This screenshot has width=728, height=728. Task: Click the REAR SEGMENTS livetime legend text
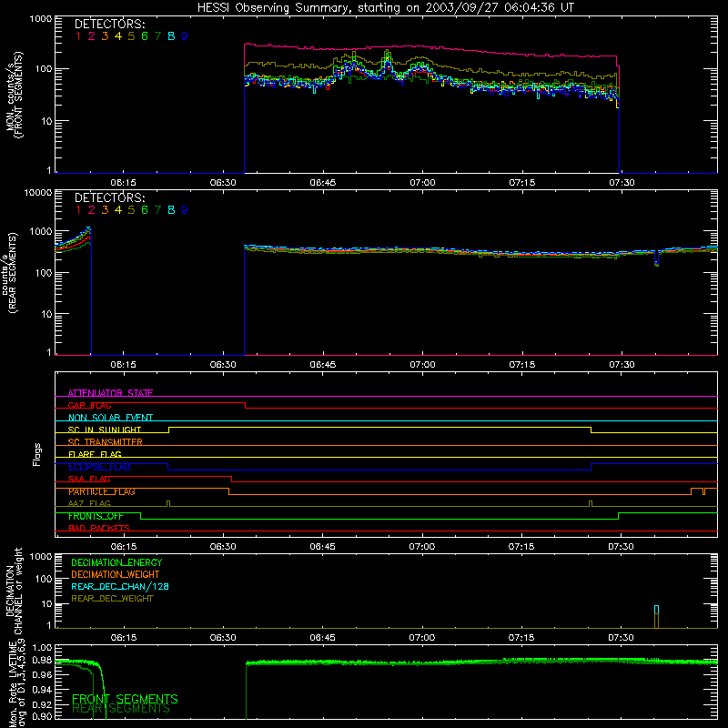coord(121,709)
